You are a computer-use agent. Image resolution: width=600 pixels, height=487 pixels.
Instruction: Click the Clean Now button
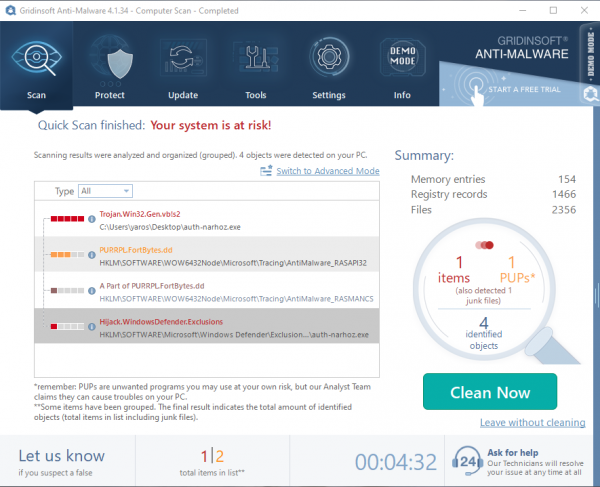click(x=490, y=392)
